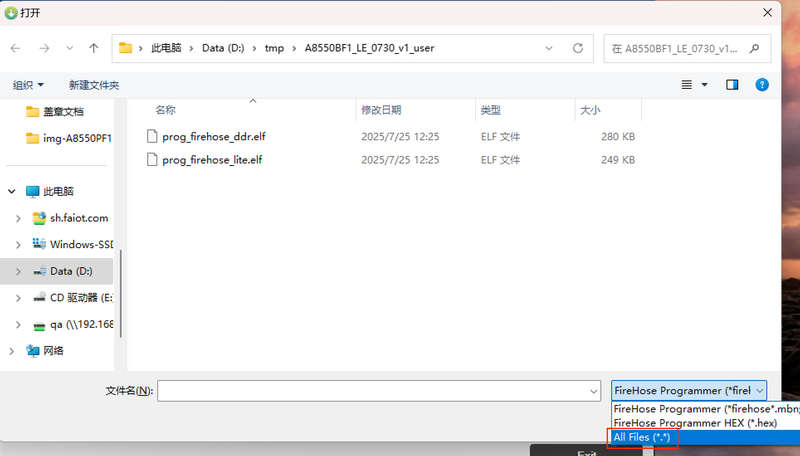Expand the address bar history dropdown
800x456 pixels.
click(x=549, y=48)
